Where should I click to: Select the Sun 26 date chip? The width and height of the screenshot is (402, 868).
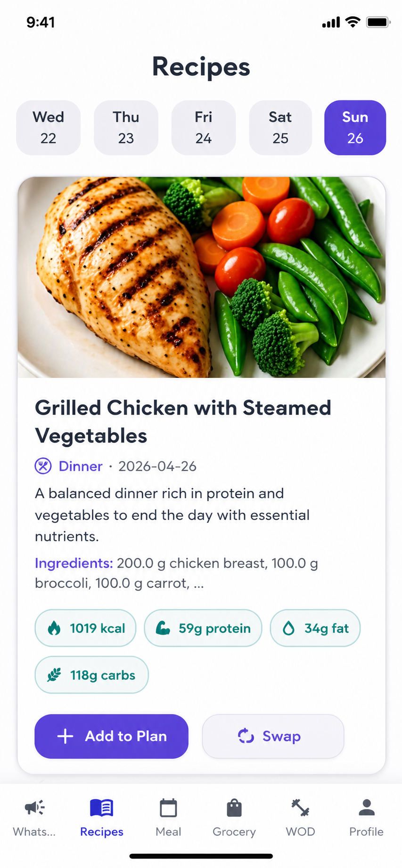355,128
